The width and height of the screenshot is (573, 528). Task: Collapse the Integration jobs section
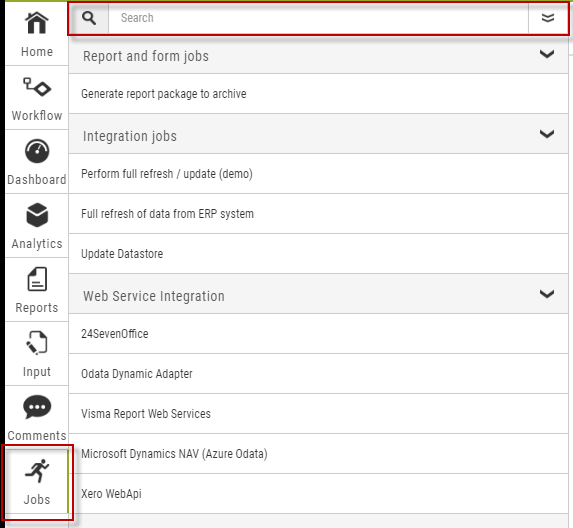[x=547, y=134]
